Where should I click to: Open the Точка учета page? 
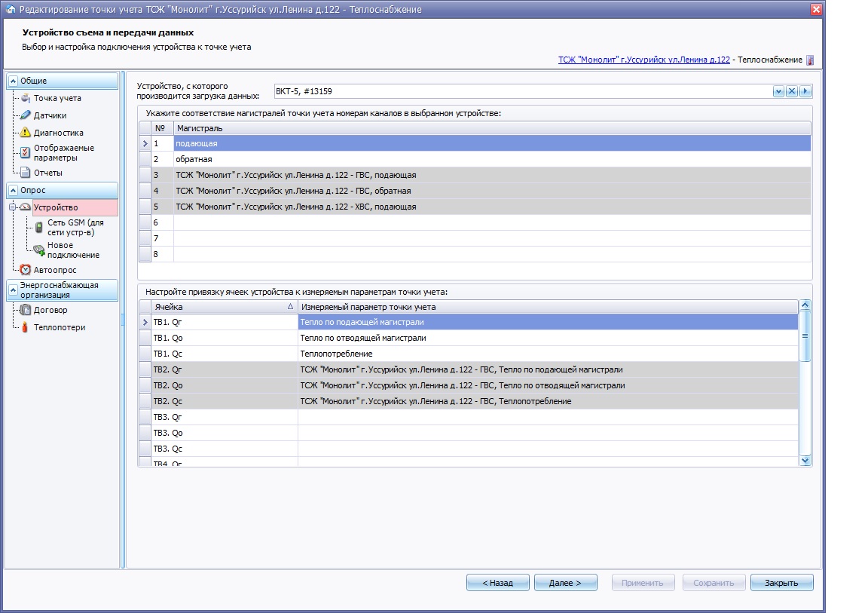tap(57, 98)
